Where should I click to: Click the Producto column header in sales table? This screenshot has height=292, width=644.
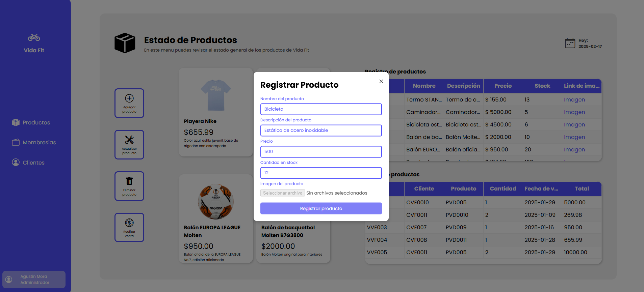tap(464, 189)
